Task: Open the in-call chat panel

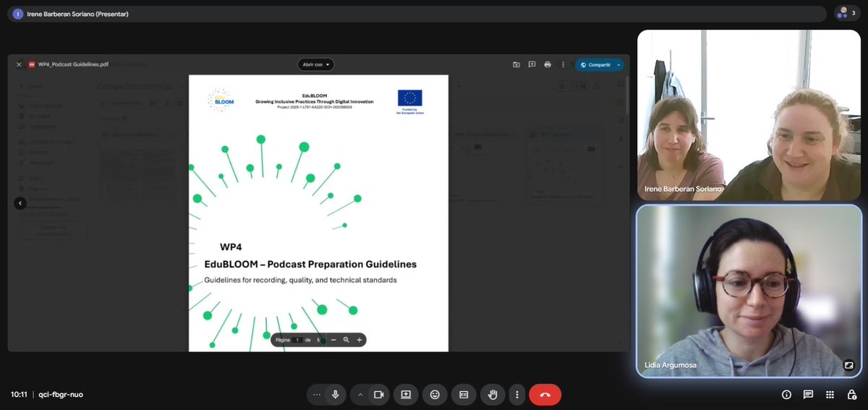Action: pos(808,394)
